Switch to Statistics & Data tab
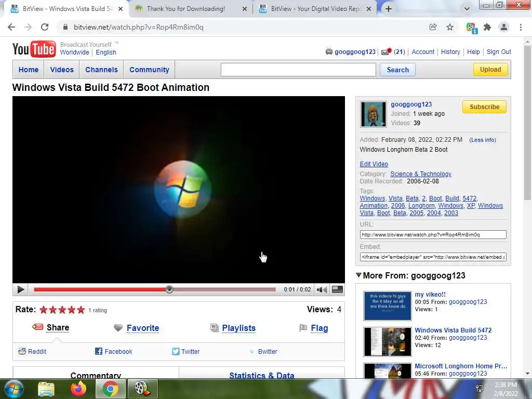The width and height of the screenshot is (532, 399). tap(262, 375)
